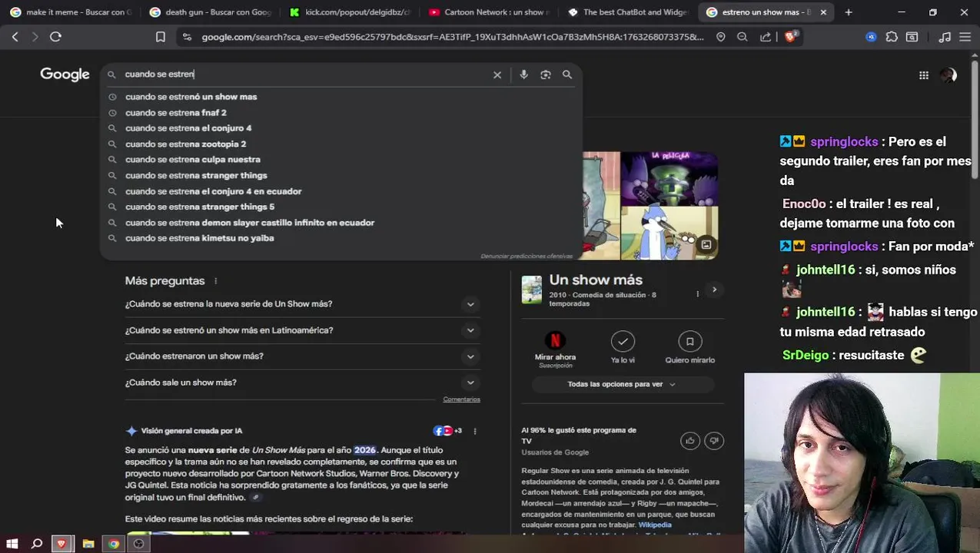Open the source icons +3 chip
This screenshot has height=553, width=980.
click(x=447, y=431)
